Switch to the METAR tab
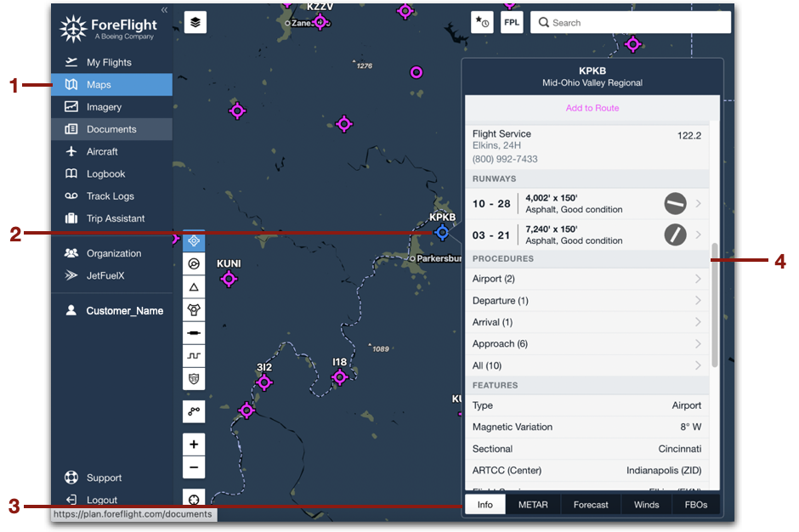799x532 pixels. [x=533, y=505]
